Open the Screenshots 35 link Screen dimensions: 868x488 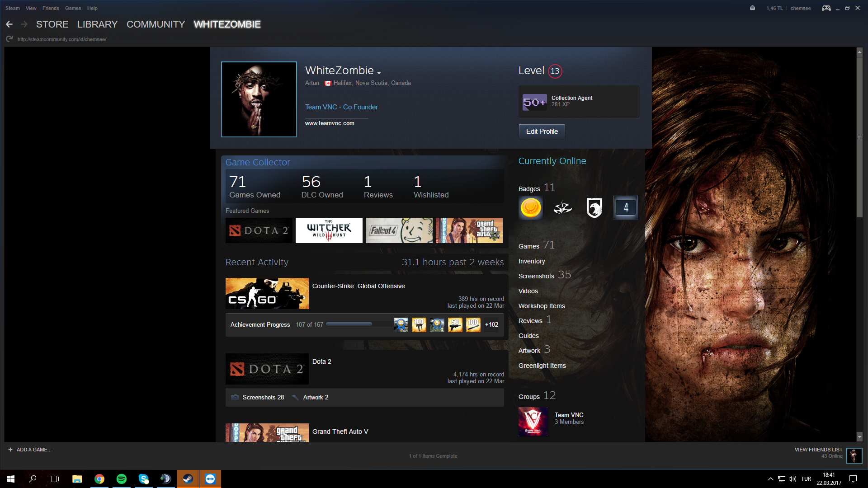(x=545, y=275)
